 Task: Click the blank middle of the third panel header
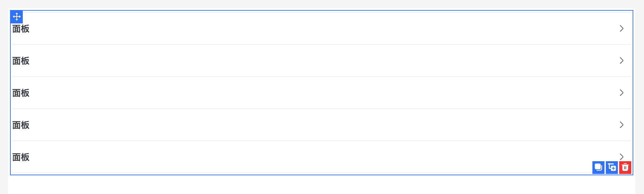[x=322, y=93]
